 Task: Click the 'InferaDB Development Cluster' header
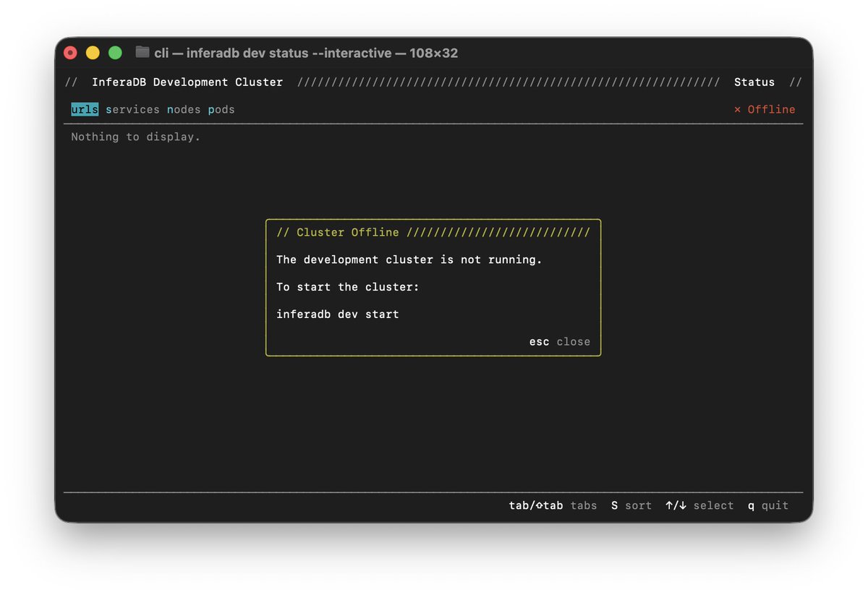187,82
